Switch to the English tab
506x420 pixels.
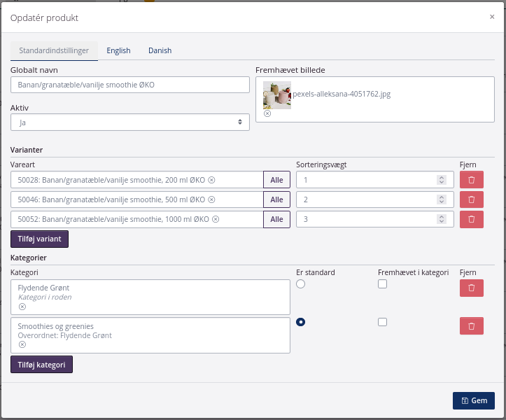tap(118, 50)
